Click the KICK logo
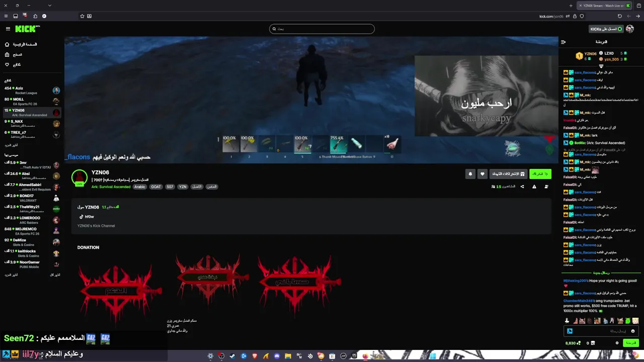644x362 pixels. click(x=26, y=29)
